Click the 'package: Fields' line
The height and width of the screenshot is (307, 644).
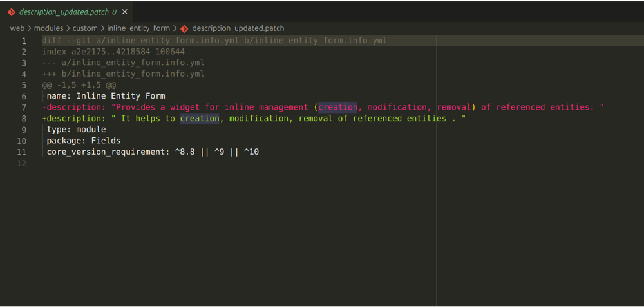84,141
